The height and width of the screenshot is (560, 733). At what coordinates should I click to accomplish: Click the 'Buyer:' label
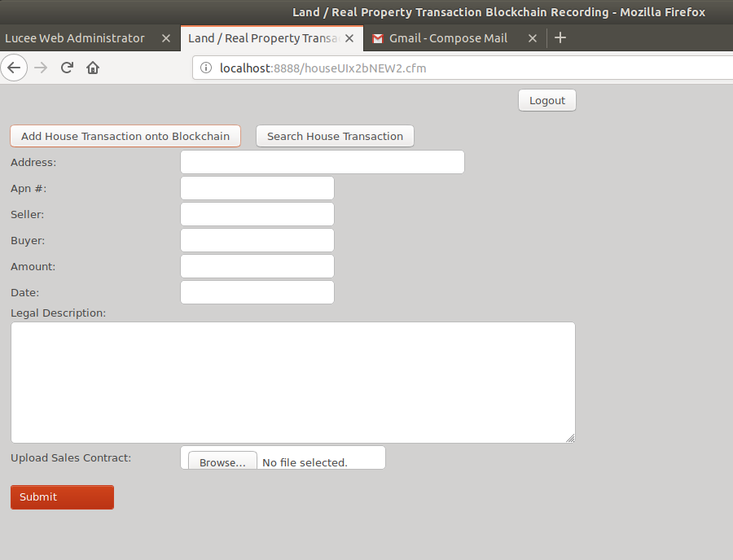pos(28,241)
